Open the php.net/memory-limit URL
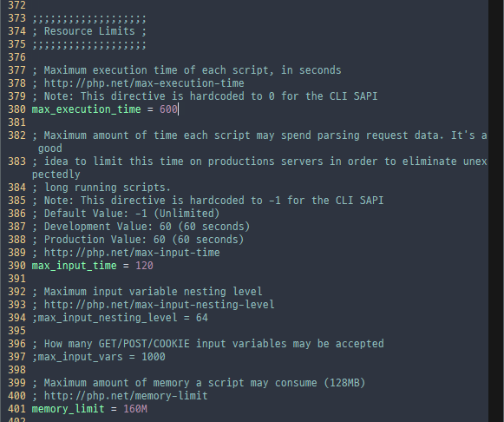Image resolution: width=504 pixels, height=422 pixels. [126, 396]
